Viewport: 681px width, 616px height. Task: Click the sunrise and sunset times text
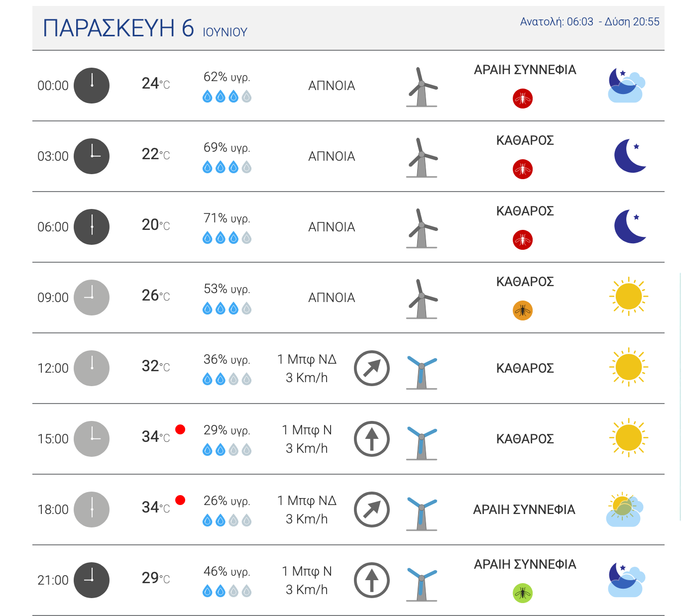click(590, 22)
